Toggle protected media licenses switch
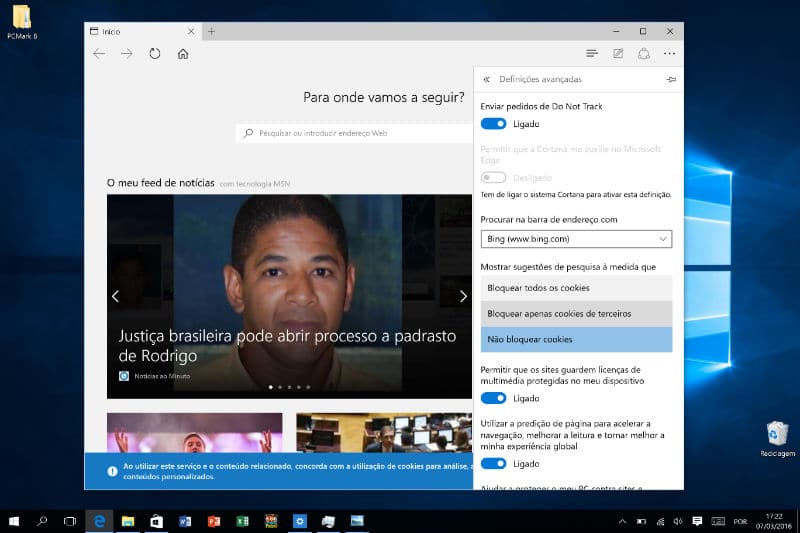 [493, 398]
